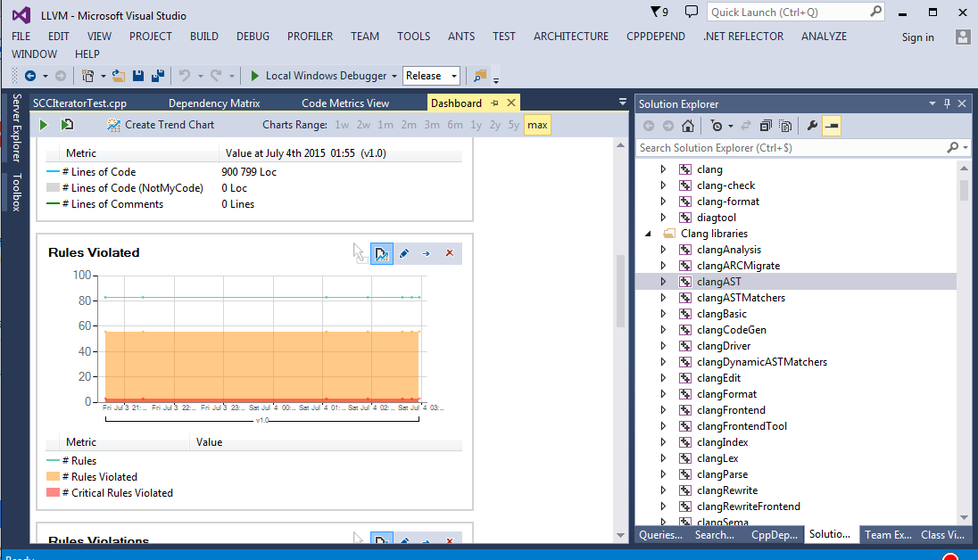This screenshot has height=560, width=978.
Task: Click the Open File folder icon
Action: click(118, 76)
